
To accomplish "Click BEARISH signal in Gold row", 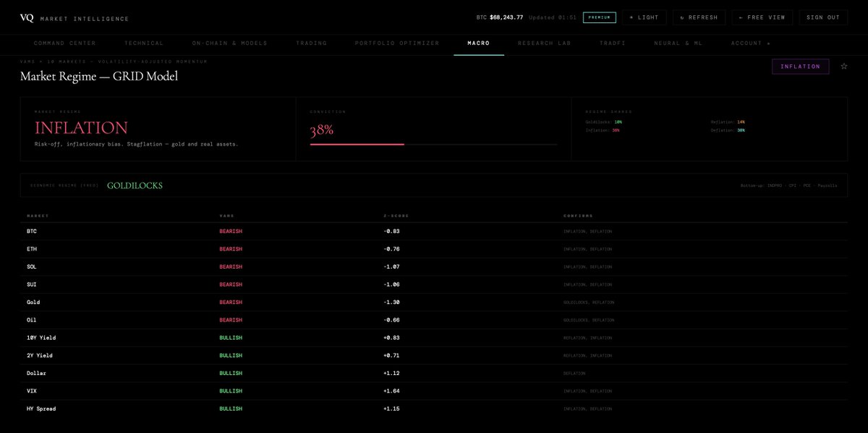I will [231, 302].
